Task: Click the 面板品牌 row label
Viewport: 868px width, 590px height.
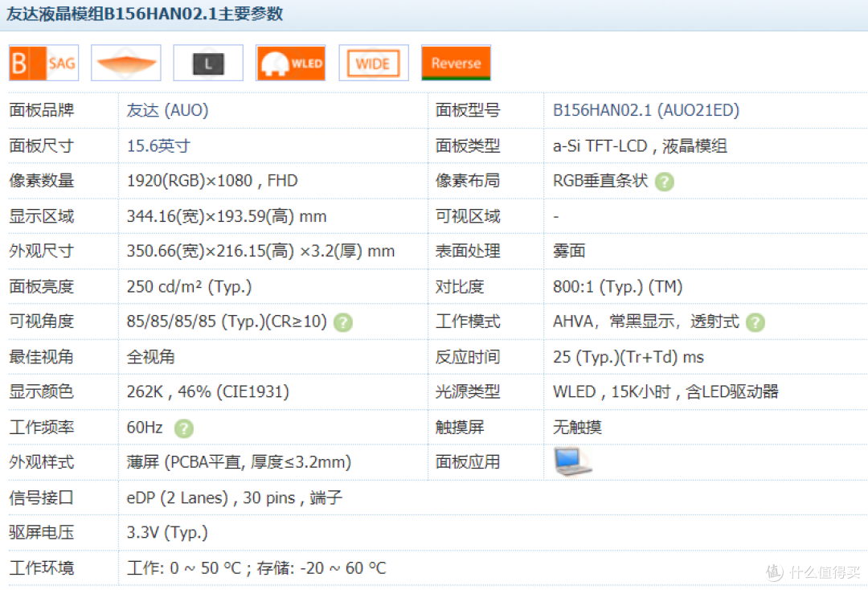Action: pyautogui.click(x=42, y=110)
